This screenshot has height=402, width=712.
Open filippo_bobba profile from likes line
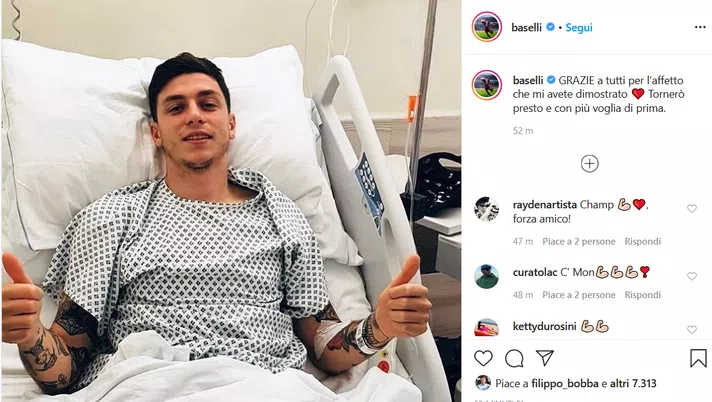(x=565, y=383)
